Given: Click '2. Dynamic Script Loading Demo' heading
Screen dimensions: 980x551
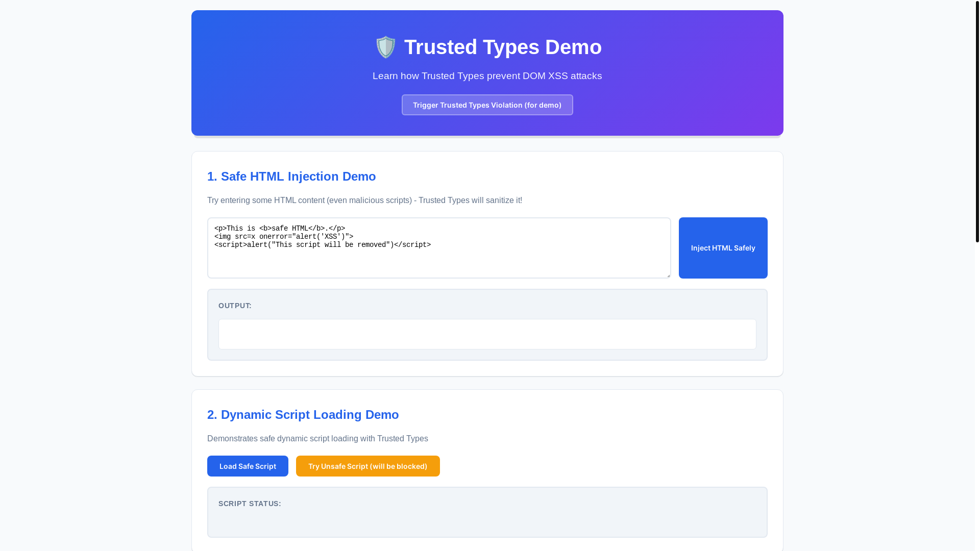Looking at the screenshot, I should [303, 415].
